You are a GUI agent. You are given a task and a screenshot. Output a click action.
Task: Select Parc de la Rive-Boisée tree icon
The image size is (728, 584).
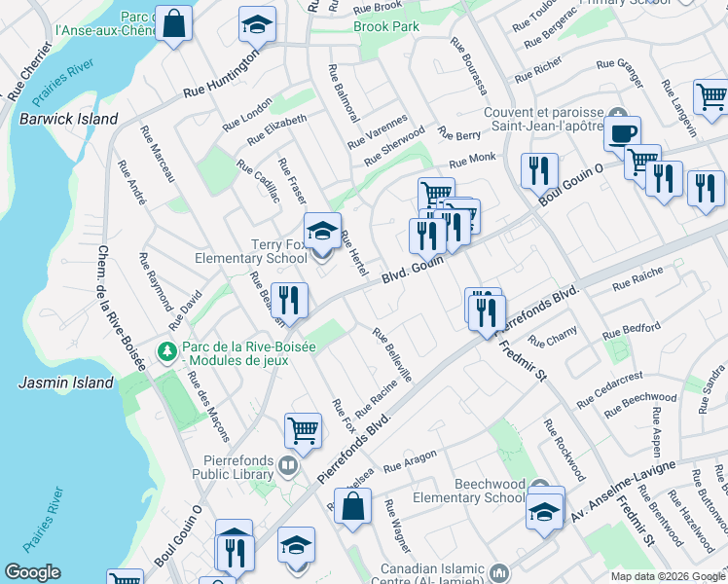pyautogui.click(x=167, y=352)
